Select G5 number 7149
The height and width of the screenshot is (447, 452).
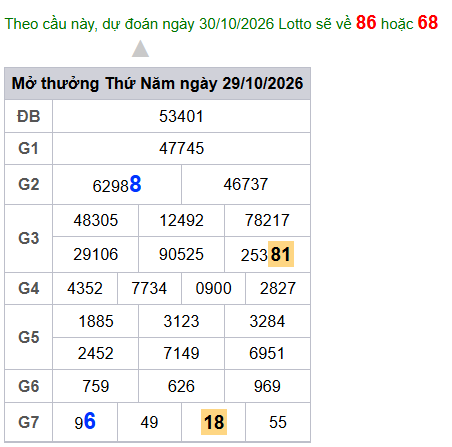(181, 353)
